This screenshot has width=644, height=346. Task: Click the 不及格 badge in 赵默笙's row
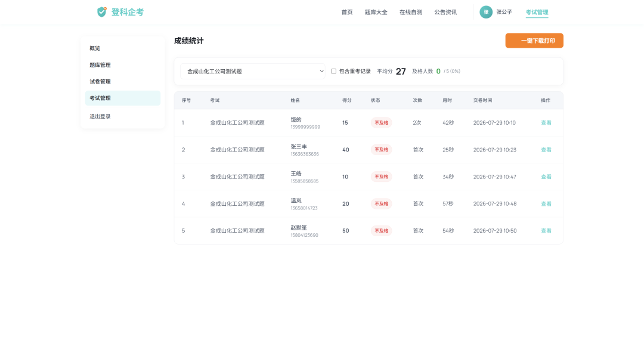click(x=381, y=230)
